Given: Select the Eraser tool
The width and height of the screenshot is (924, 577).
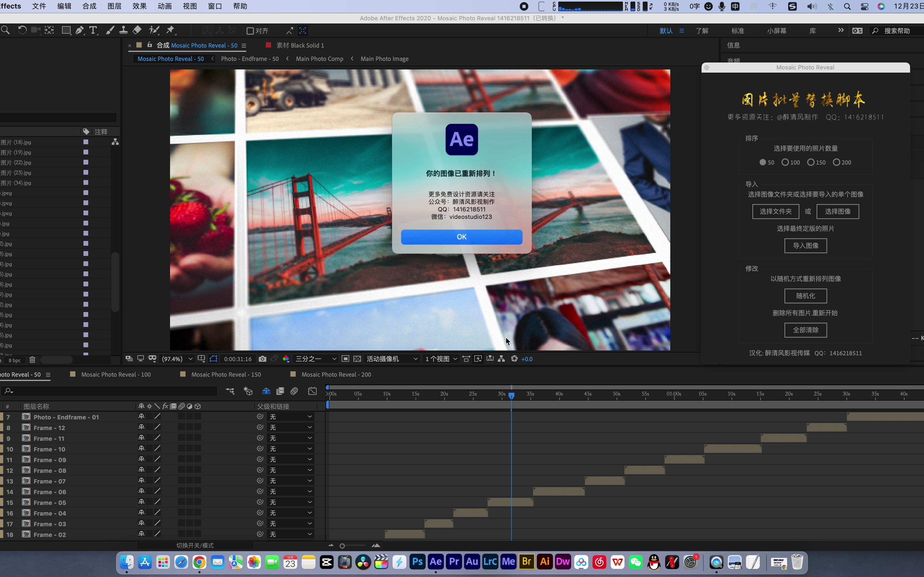Looking at the screenshot, I should point(137,30).
